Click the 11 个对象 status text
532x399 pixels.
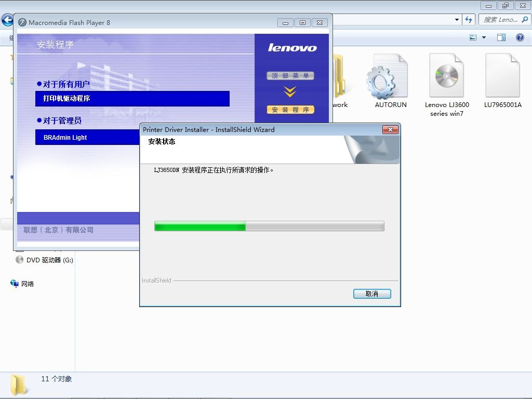(56, 379)
